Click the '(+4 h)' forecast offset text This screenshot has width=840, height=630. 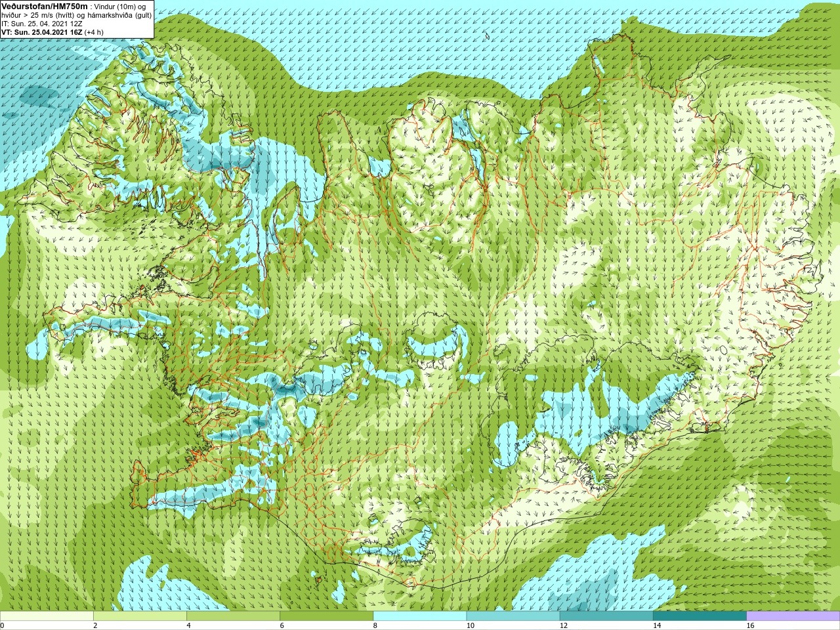click(x=94, y=31)
